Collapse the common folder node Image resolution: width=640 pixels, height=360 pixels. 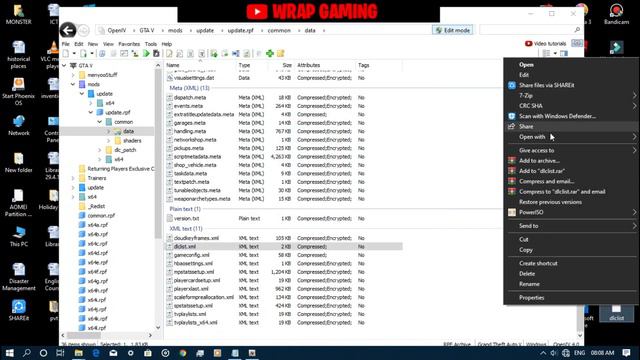pyautogui.click(x=100, y=122)
